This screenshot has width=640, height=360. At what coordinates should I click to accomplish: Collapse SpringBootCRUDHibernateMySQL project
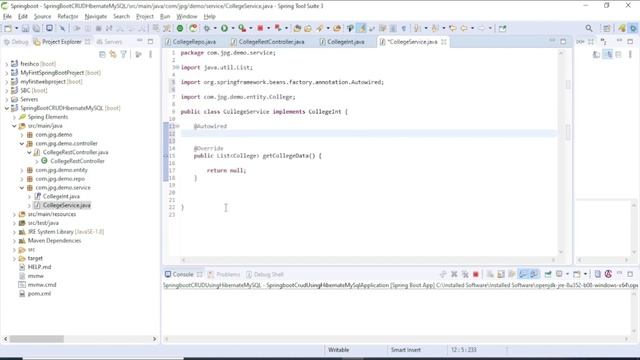point(7,108)
